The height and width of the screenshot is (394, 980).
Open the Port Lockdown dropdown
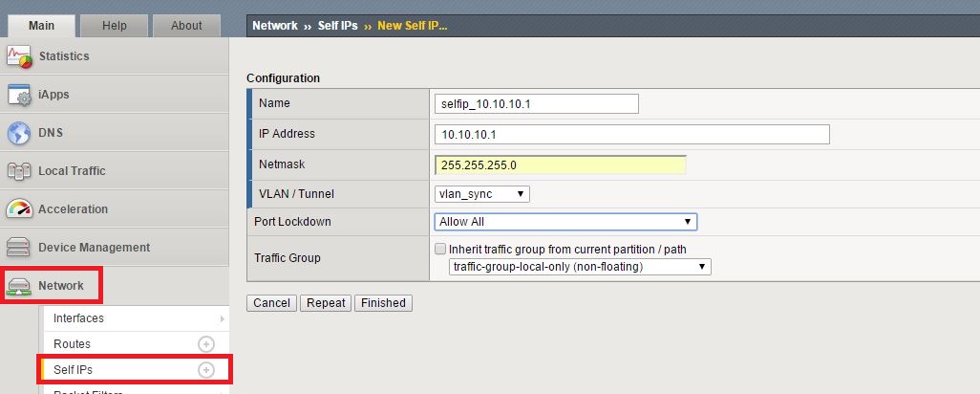565,222
